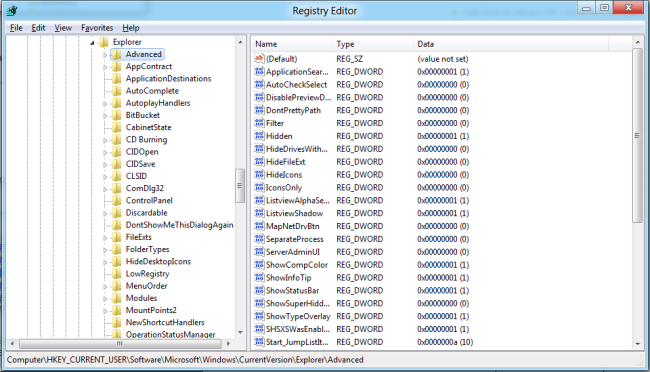Click the ShowTypeOverlay DWORD icon
Image resolution: width=650 pixels, height=372 pixels.
pyautogui.click(x=259, y=316)
